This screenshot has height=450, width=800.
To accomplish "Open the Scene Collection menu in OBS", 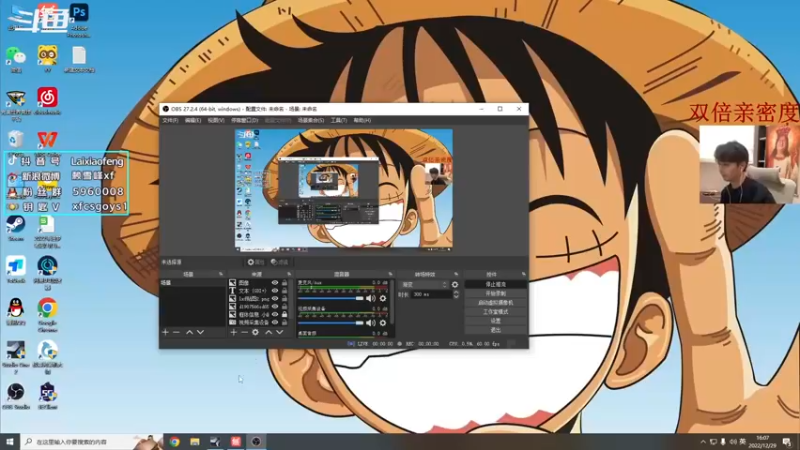I will (311, 120).
